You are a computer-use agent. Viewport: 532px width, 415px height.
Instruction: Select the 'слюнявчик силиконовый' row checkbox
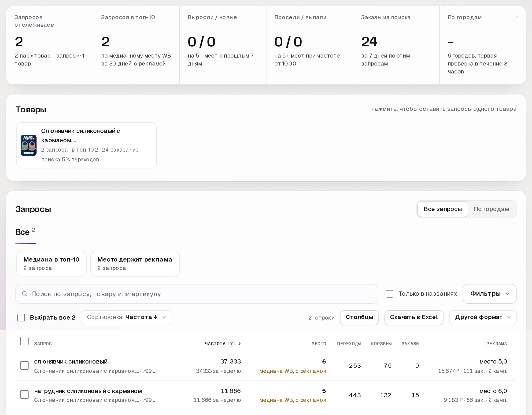24,365
